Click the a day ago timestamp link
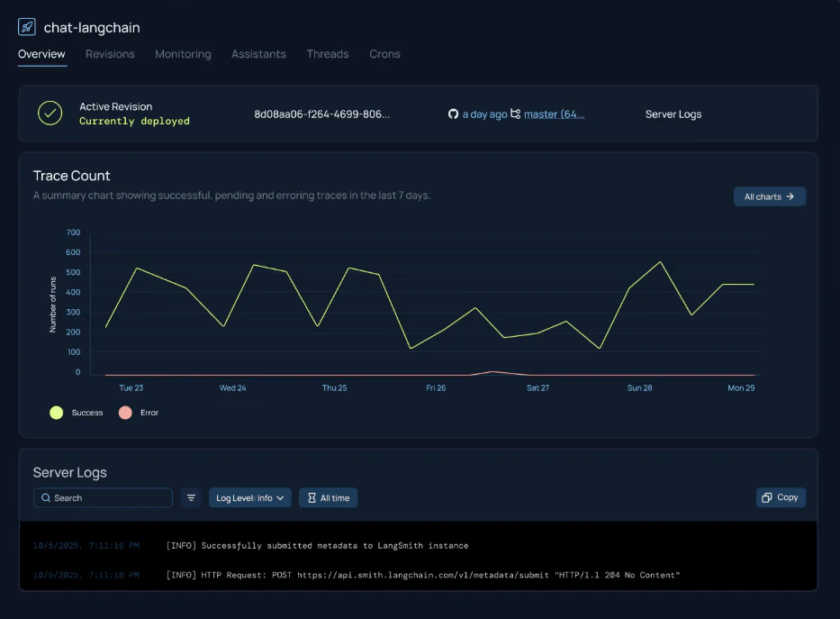The width and height of the screenshot is (840, 619). point(484,114)
